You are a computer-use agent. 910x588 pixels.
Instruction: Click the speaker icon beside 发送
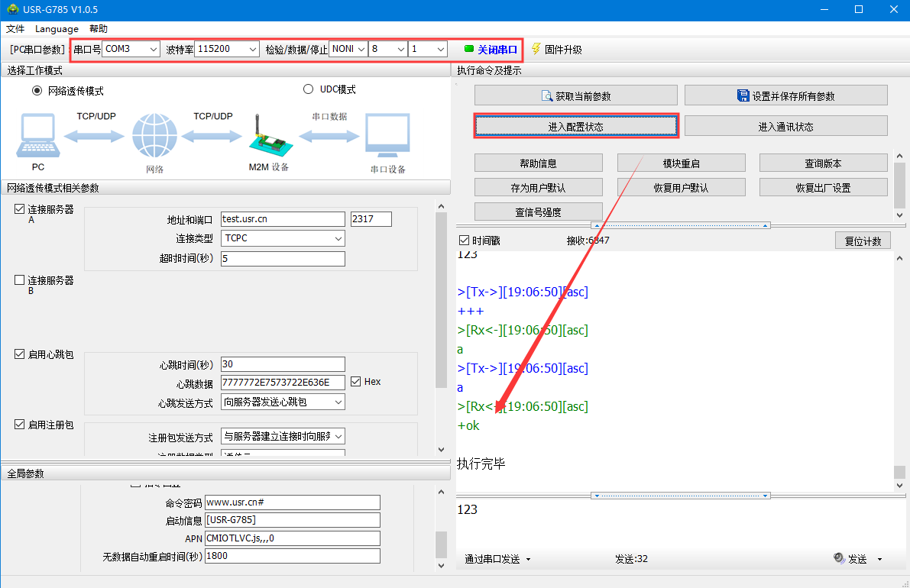(x=838, y=559)
